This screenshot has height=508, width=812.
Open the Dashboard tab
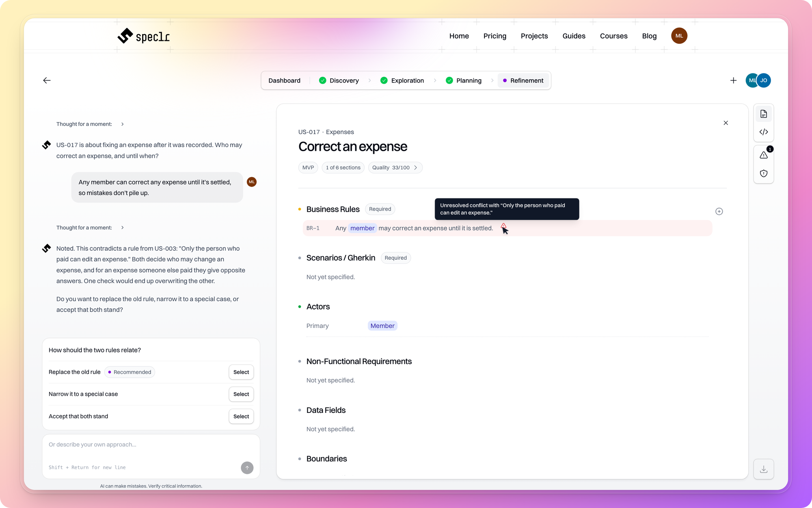pos(284,80)
